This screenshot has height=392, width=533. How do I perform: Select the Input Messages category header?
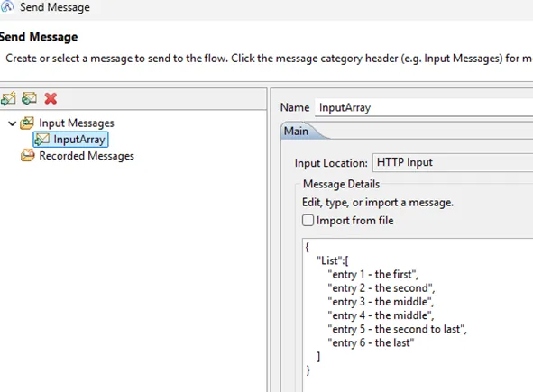(x=76, y=123)
